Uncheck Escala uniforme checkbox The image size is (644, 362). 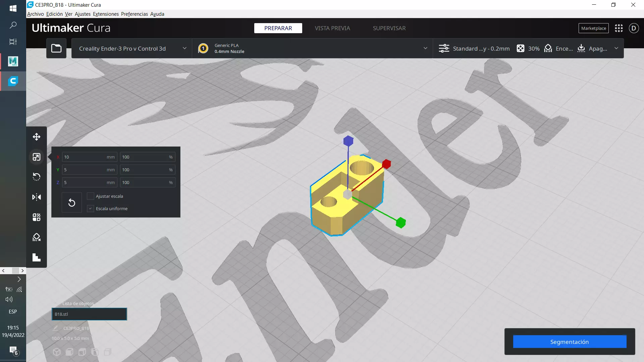click(90, 208)
